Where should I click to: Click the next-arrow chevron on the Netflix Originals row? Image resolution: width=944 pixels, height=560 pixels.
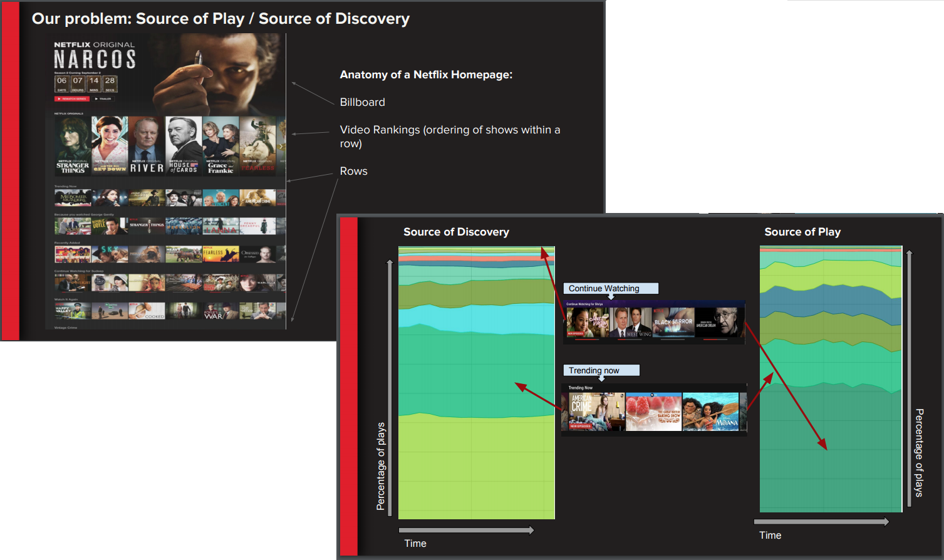click(x=281, y=147)
